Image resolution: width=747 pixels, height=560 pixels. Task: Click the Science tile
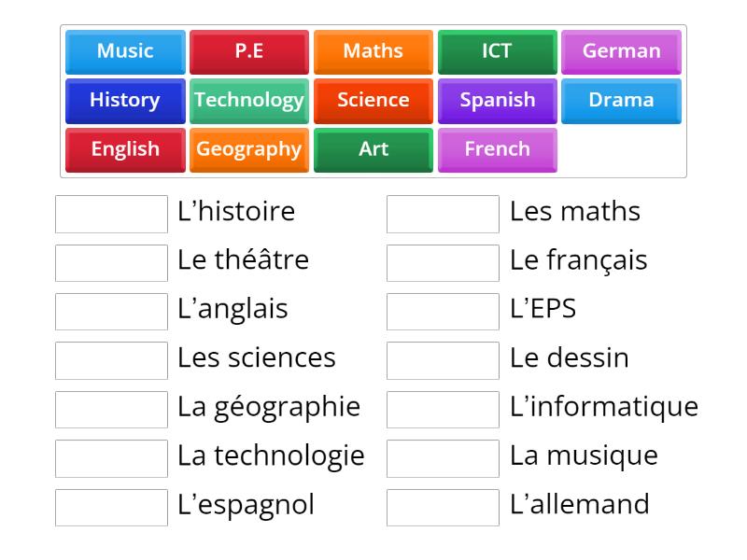click(373, 101)
